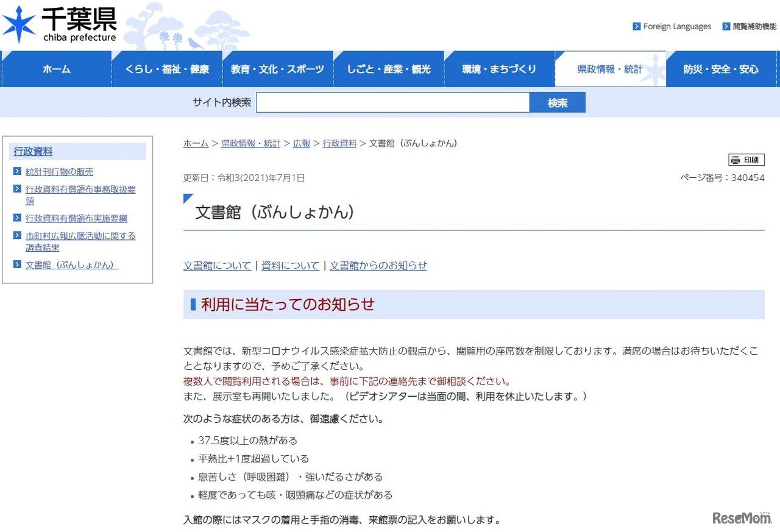Click the Chiba Prefecture star logo
The image size is (780, 532).
tap(19, 23)
